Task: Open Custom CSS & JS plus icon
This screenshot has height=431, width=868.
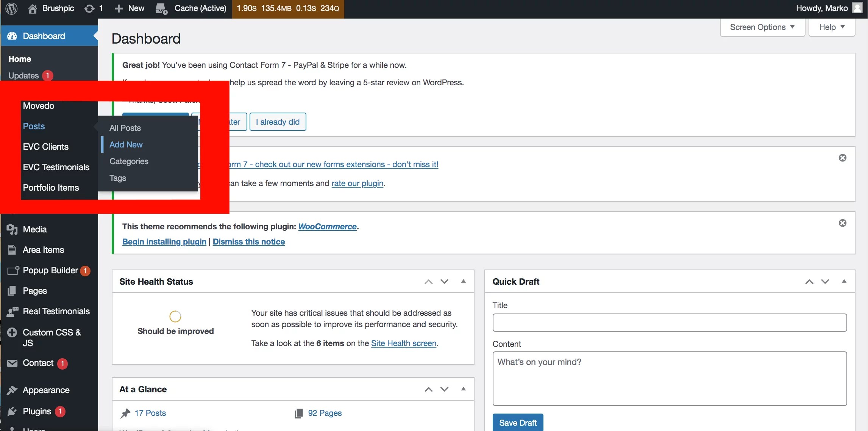Action: click(12, 332)
